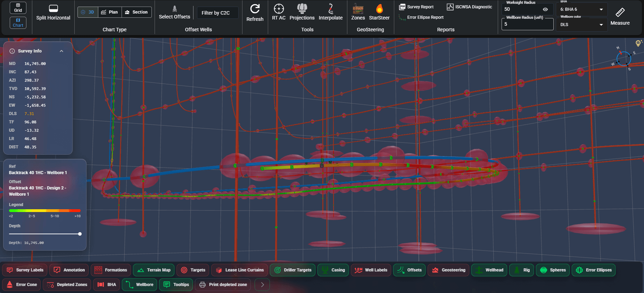
Task: Select the TVD value 10,592.39
Action: click(x=35, y=89)
